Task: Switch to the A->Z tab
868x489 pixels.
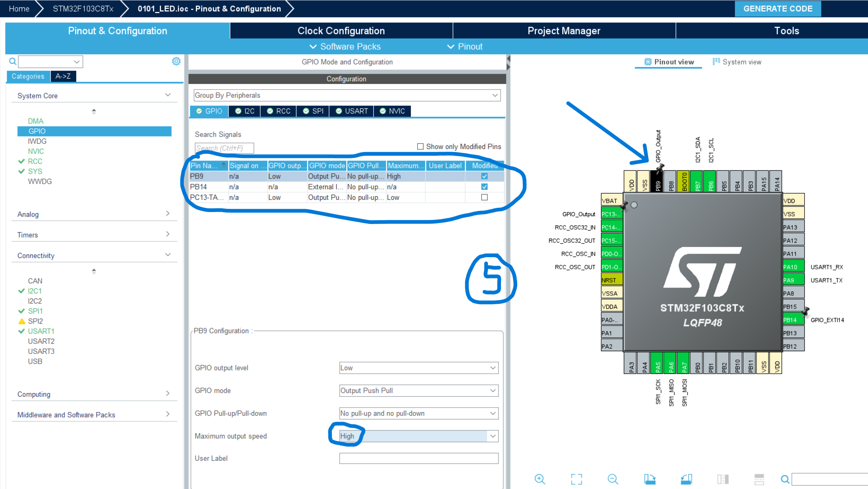Action: click(x=63, y=76)
